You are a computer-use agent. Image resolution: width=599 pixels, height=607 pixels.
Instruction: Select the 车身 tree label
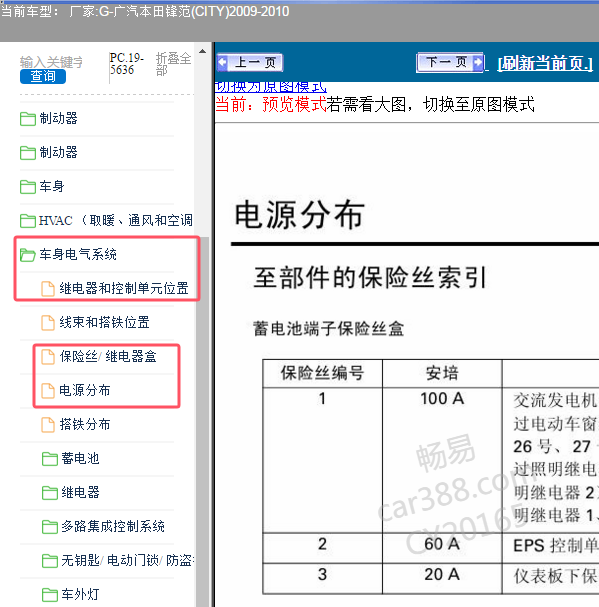click(x=52, y=186)
